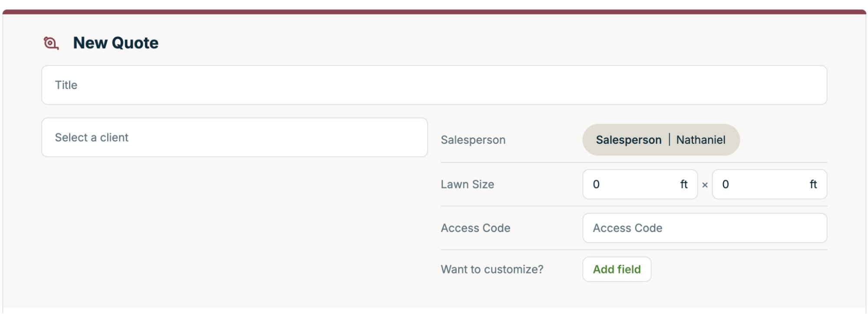The width and height of the screenshot is (868, 314).
Task: Focus the quote Title field
Action: (434, 85)
